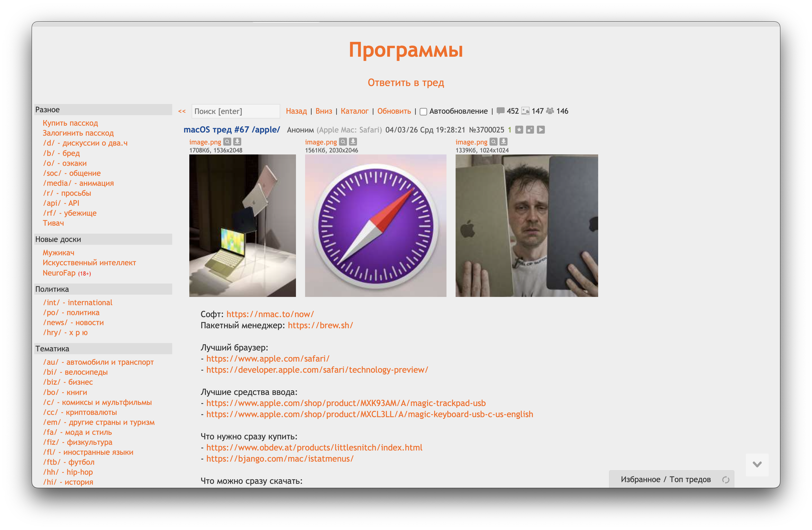Click the macOS тред #67 /apple/ thread title
This screenshot has width=812, height=530.
232,130
